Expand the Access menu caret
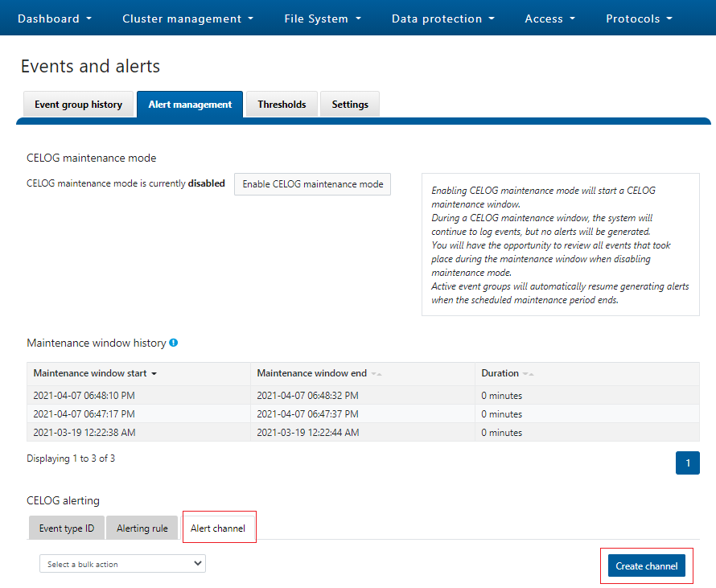This screenshot has height=588, width=716. [571, 18]
